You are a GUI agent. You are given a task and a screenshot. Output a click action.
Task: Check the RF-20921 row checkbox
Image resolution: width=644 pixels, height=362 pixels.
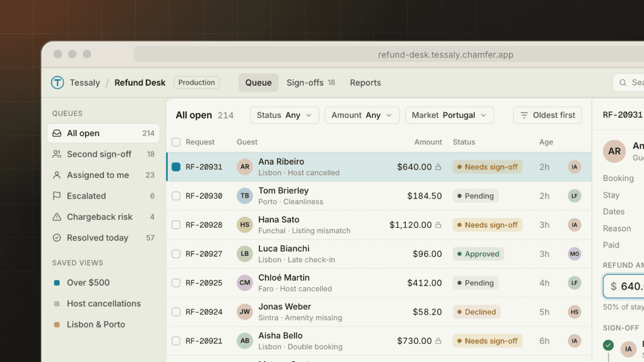[176, 341]
